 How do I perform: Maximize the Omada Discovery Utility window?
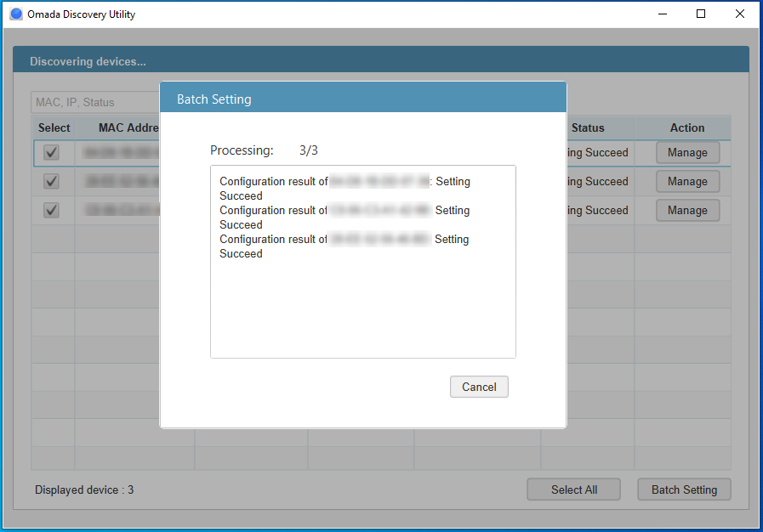(x=701, y=14)
